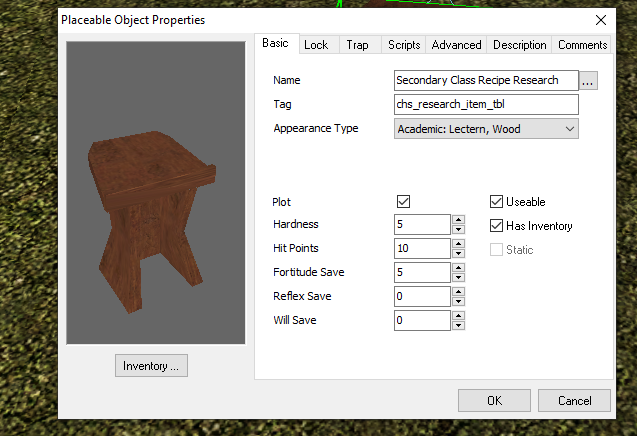This screenshot has width=637, height=436.
Task: Decrease Reflex Save using the down spinner
Action: tap(458, 301)
